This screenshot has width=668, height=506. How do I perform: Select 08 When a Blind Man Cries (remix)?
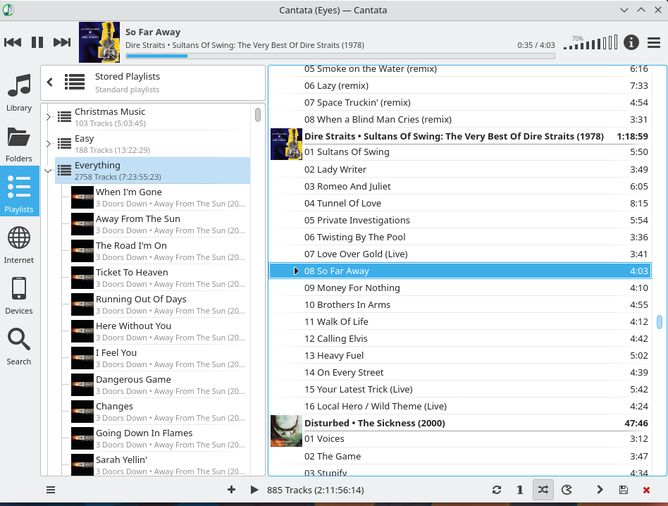pyautogui.click(x=460, y=119)
